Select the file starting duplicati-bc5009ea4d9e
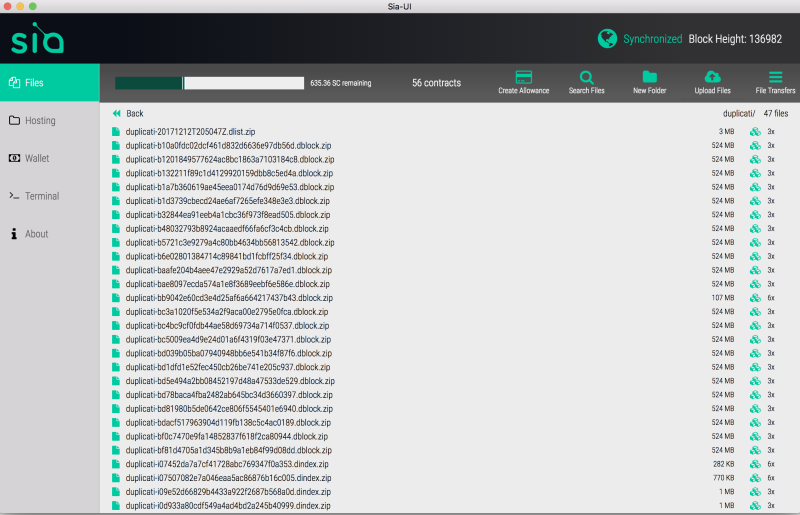Image resolution: width=800 pixels, height=515 pixels. coord(228,339)
